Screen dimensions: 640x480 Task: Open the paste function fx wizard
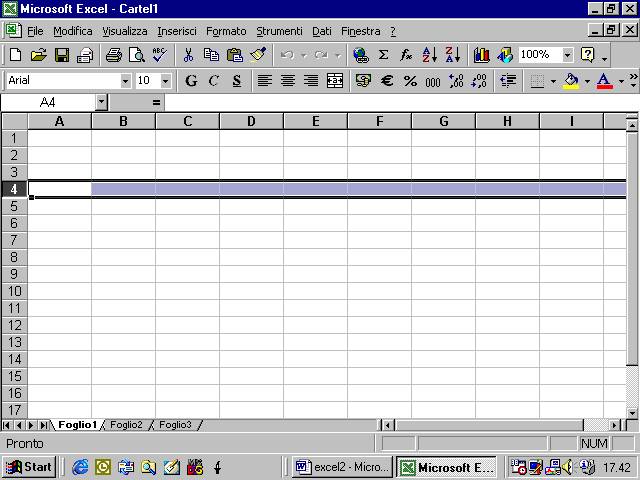click(406, 55)
